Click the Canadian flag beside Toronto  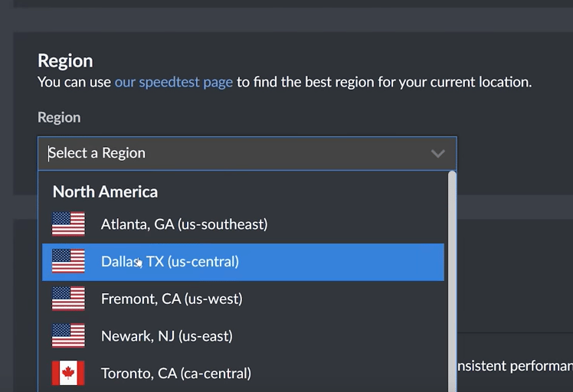pyautogui.click(x=68, y=374)
